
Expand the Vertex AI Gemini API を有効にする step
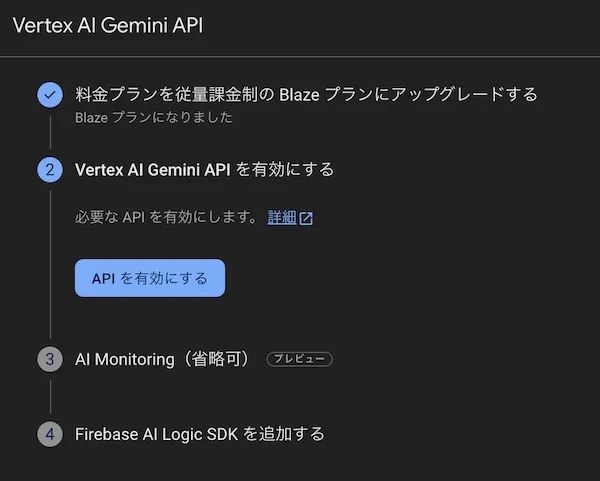click(204, 170)
